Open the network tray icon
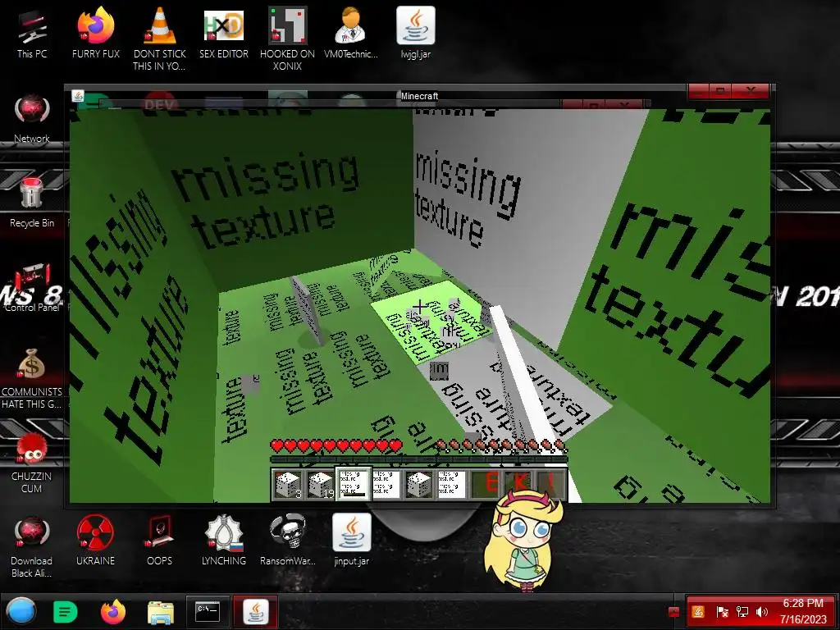This screenshot has height=630, width=840. point(742,612)
